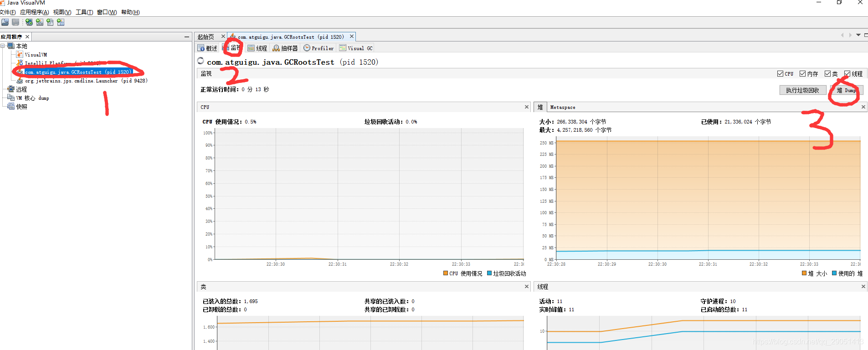
Task: Open the Visual GC tab
Action: coord(356,48)
